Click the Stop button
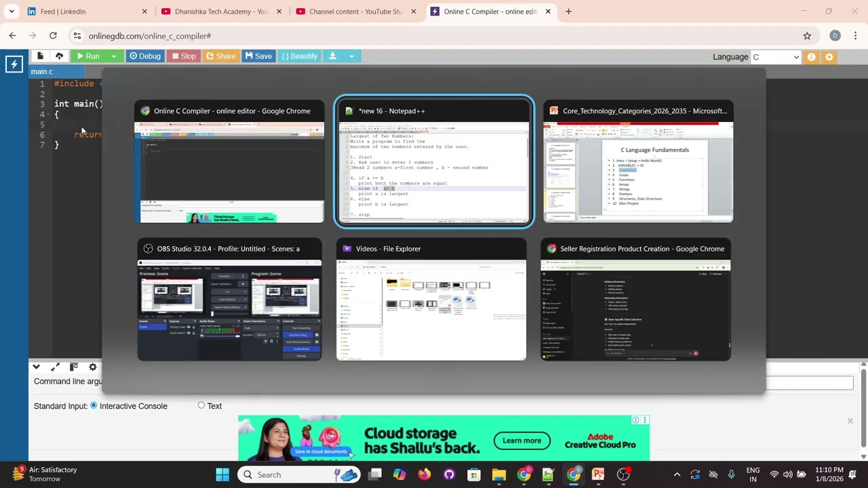868x488 pixels. [x=184, y=56]
